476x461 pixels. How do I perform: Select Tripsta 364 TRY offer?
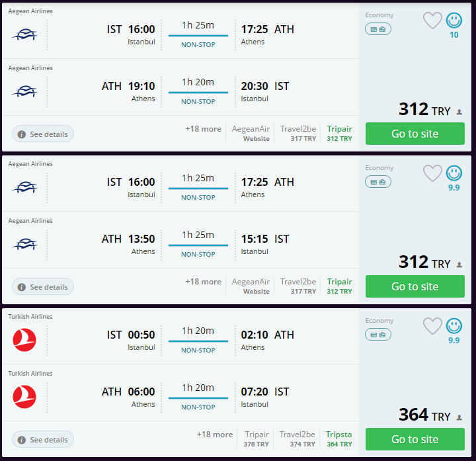338,439
